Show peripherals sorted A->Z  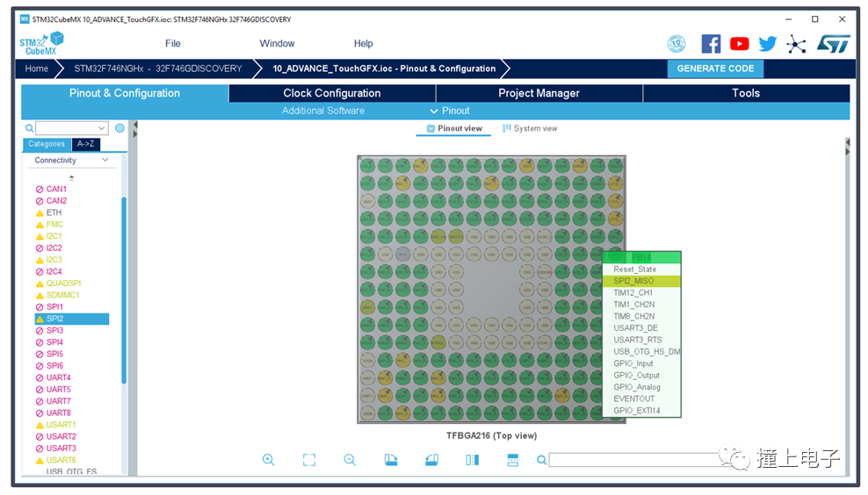pos(85,144)
